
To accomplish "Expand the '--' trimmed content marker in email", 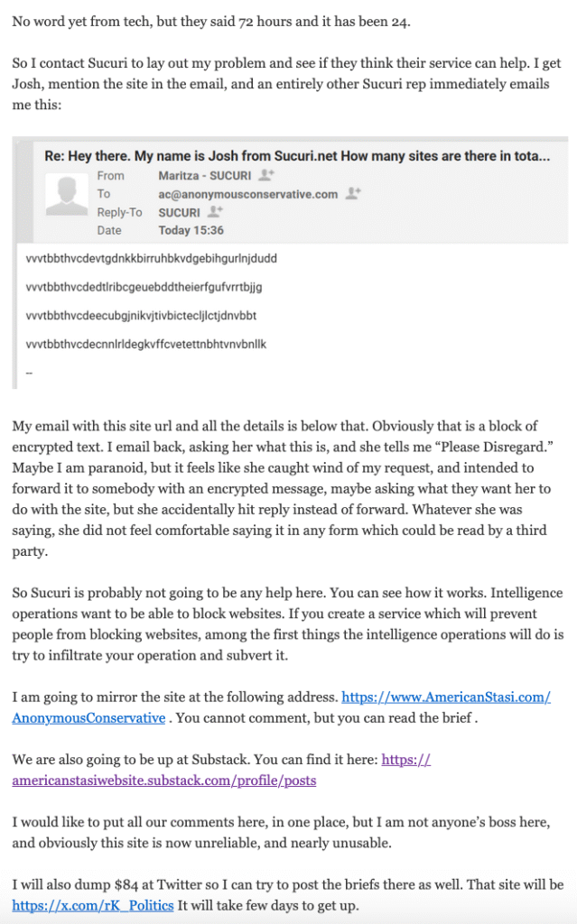I will pyautogui.click(x=31, y=371).
